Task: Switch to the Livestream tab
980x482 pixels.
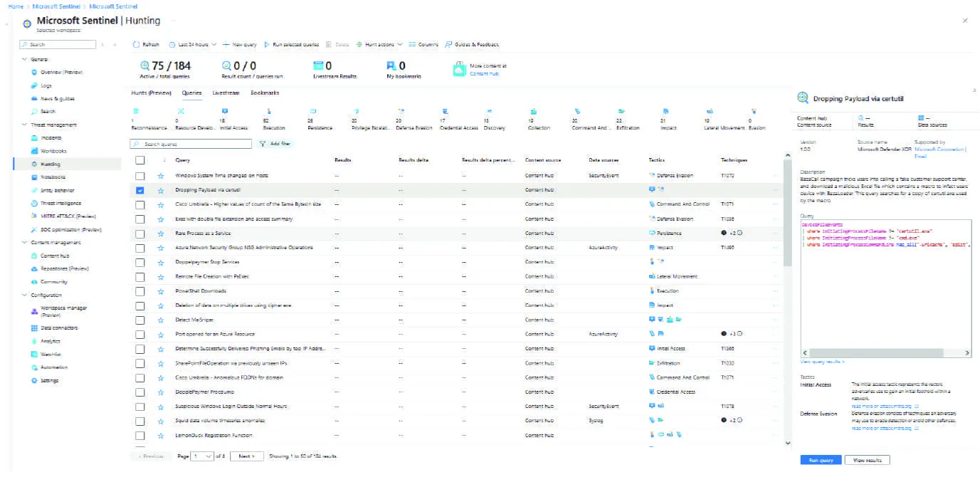Action: [x=226, y=93]
